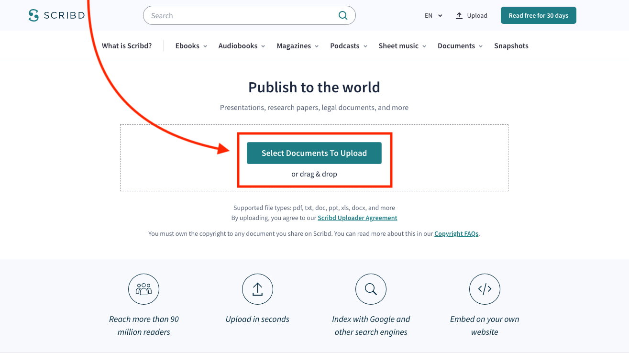
Task: View the Copyright FAQs link
Action: click(456, 233)
